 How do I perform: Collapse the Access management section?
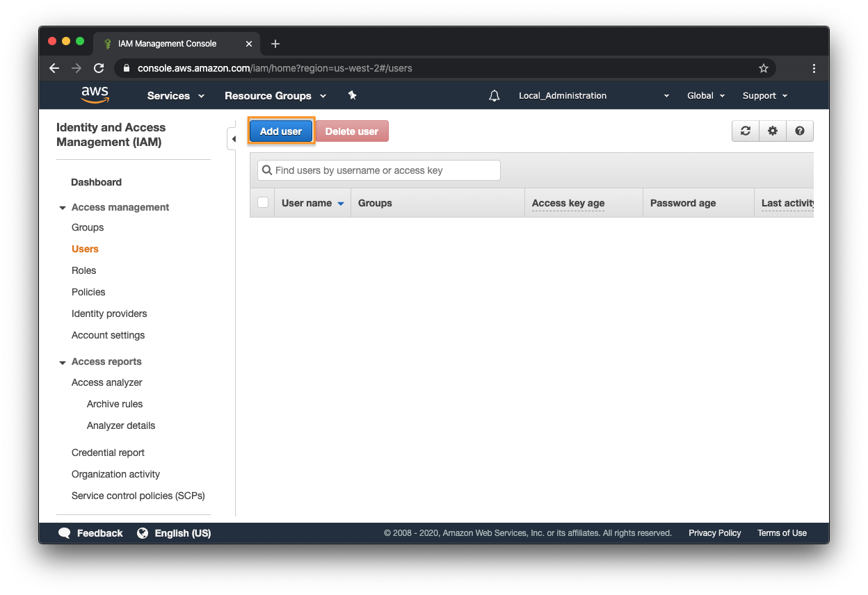point(63,208)
